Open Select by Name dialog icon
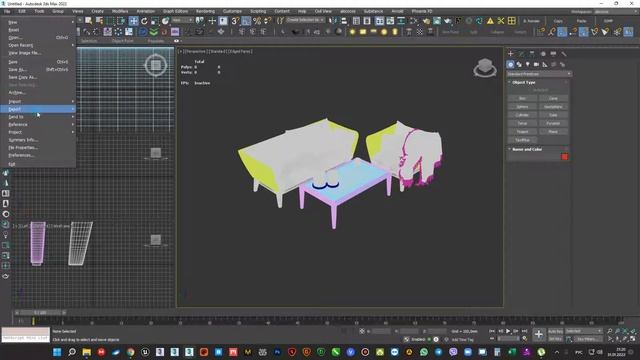The width and height of the screenshot is (640, 360). click(99, 20)
